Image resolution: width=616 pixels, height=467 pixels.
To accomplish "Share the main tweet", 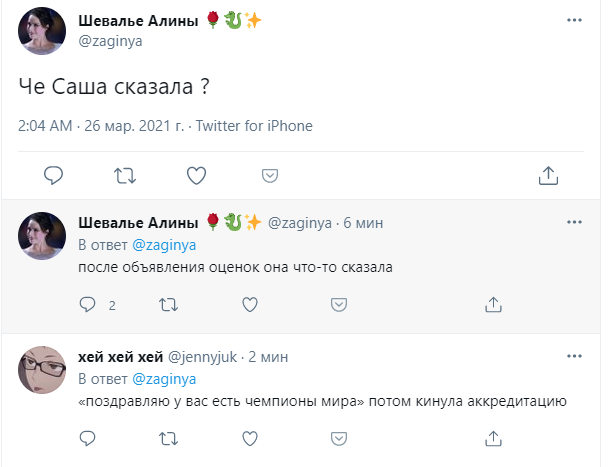I will click(x=548, y=175).
